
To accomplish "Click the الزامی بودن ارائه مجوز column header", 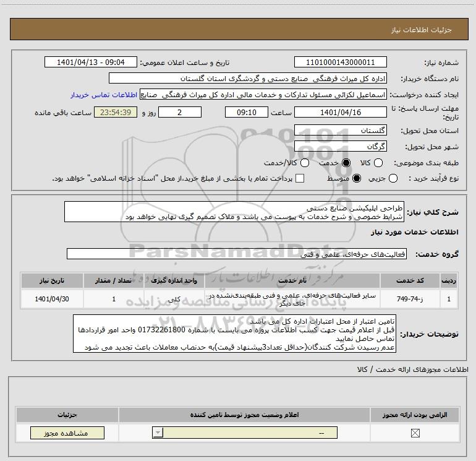I will (x=415, y=415).
